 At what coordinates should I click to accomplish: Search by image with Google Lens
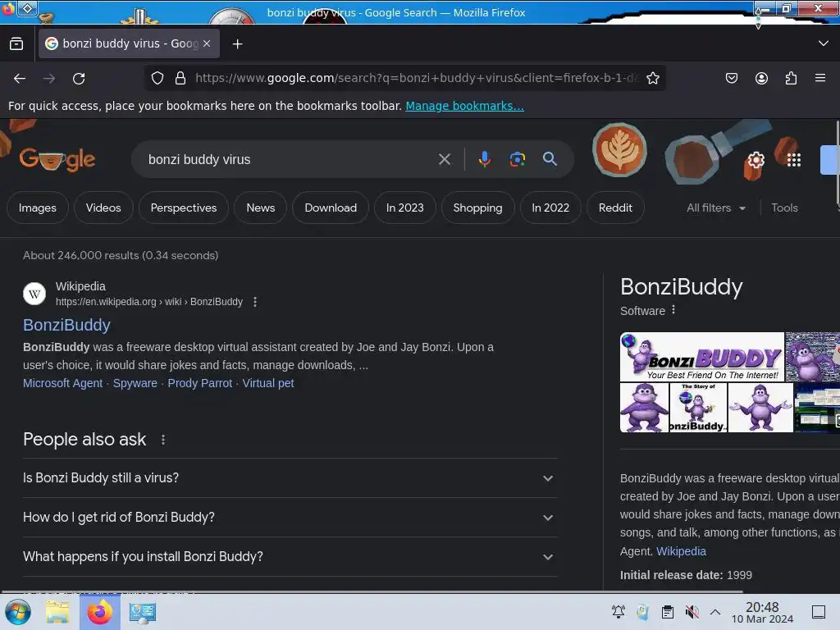pyautogui.click(x=517, y=159)
